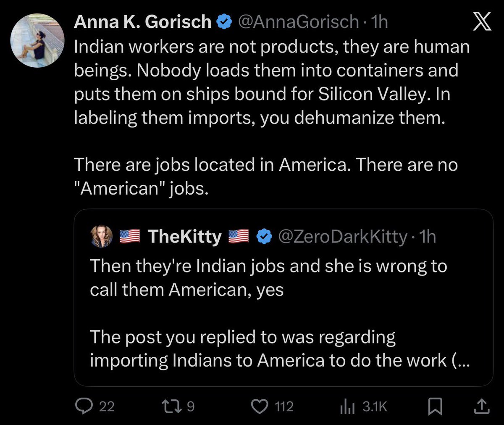Open view analytics bar chart icon

coord(348,407)
